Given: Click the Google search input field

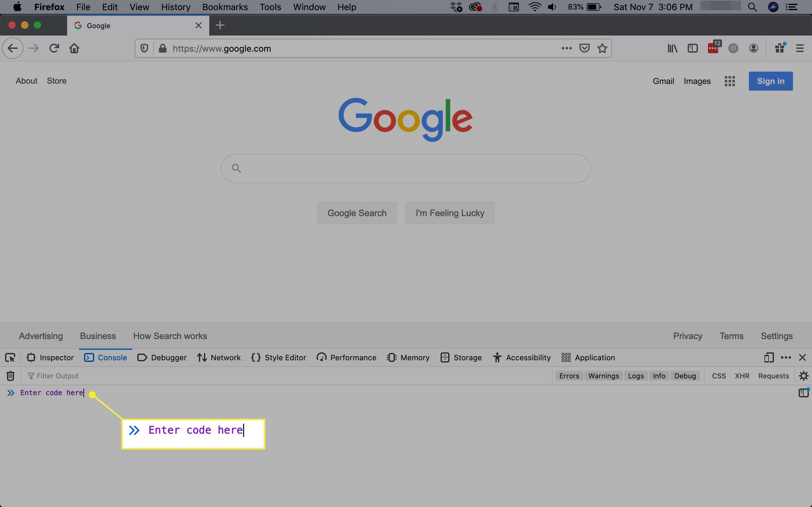Looking at the screenshot, I should pyautogui.click(x=406, y=168).
